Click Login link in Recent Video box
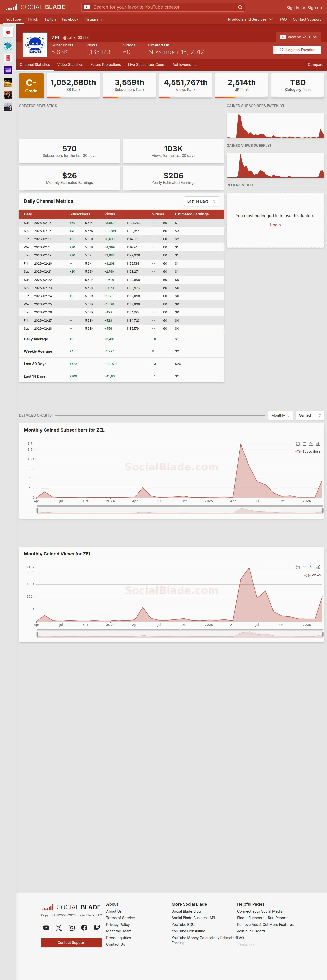This screenshot has width=327, height=980. (x=275, y=225)
